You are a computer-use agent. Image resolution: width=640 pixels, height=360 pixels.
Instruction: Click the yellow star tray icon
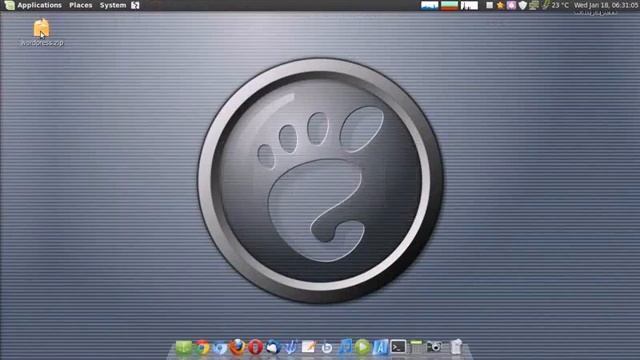500,5
